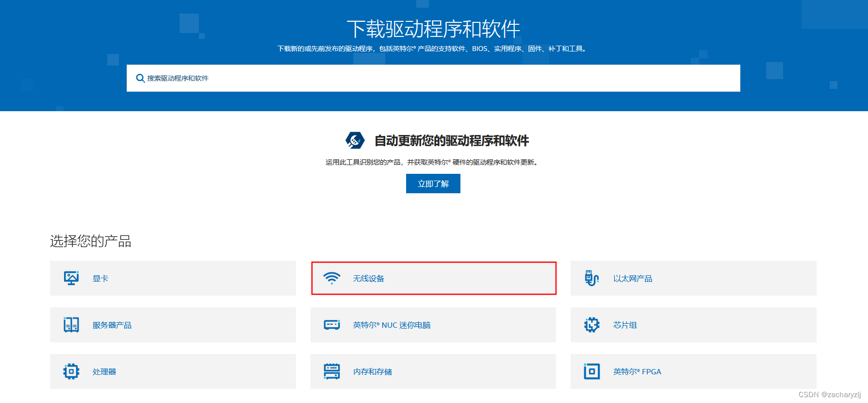The width and height of the screenshot is (868, 403).
Task: Click the 处理器 CPU icon
Action: 71,371
